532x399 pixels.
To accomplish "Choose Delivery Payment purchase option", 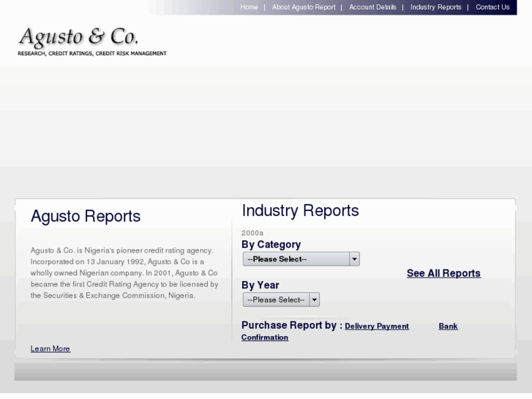I will 377,326.
